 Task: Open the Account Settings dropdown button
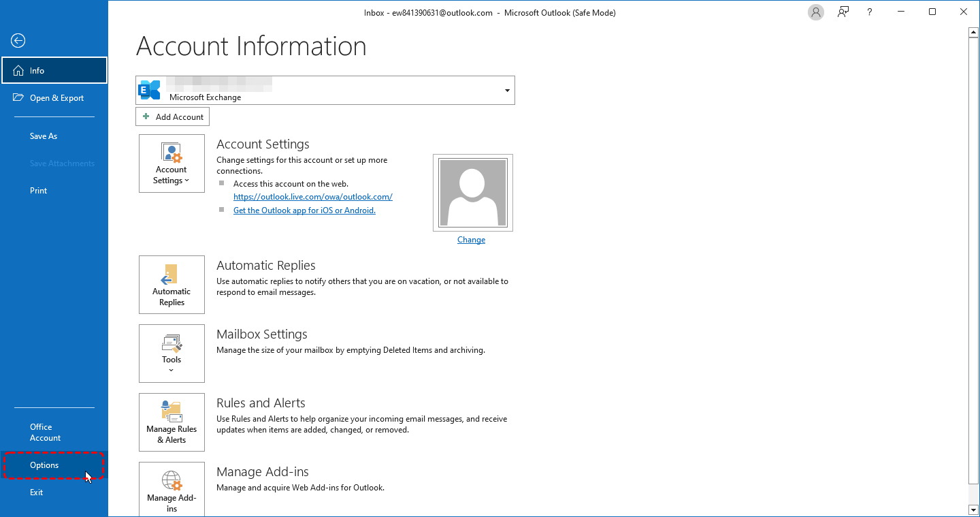click(171, 163)
